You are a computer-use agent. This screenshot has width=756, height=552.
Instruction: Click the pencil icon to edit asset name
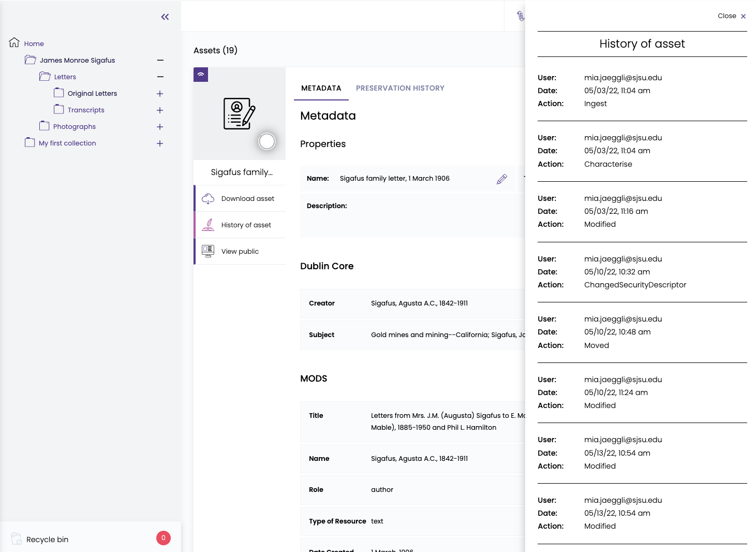pos(501,179)
